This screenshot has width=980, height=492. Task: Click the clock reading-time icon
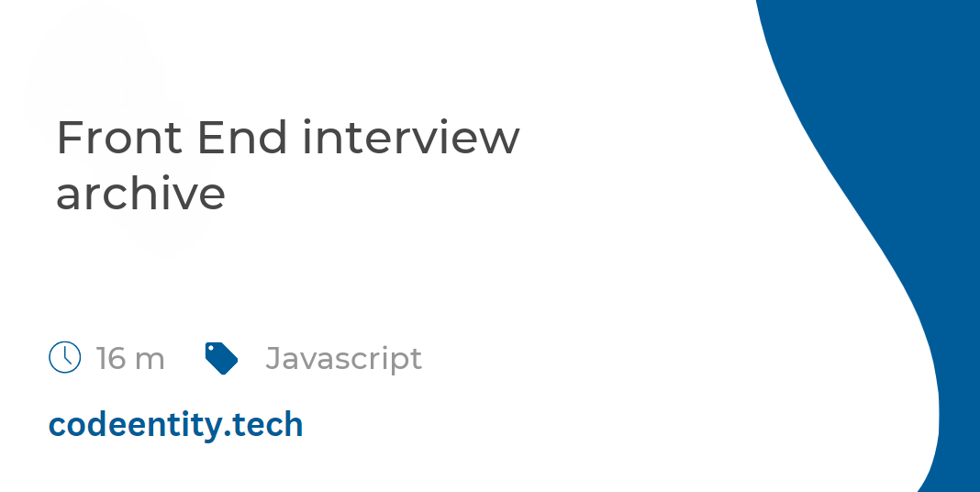[x=64, y=357]
